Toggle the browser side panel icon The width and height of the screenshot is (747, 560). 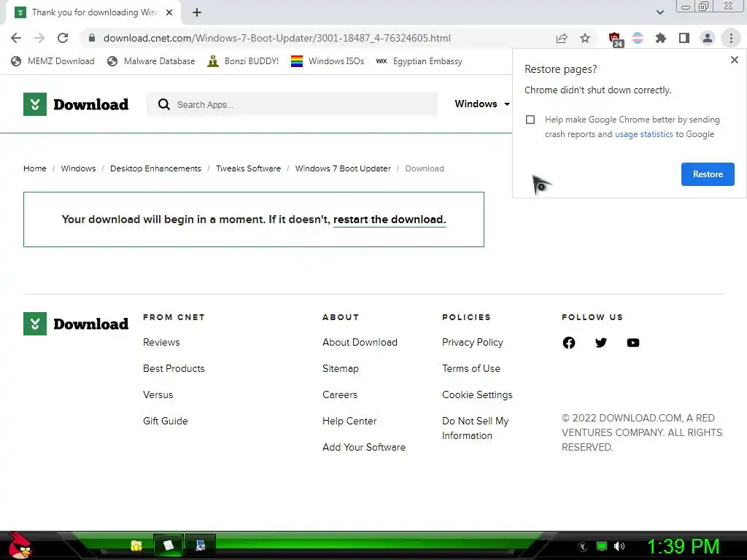point(684,38)
